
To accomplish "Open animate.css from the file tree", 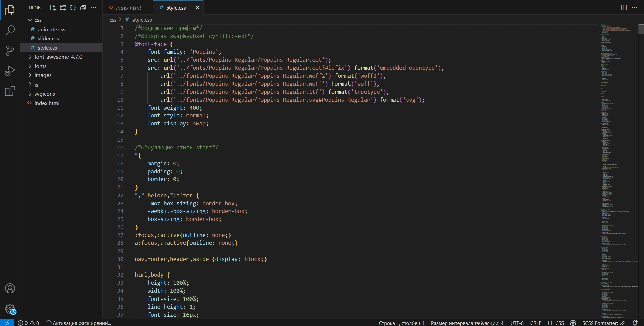I will [51, 30].
